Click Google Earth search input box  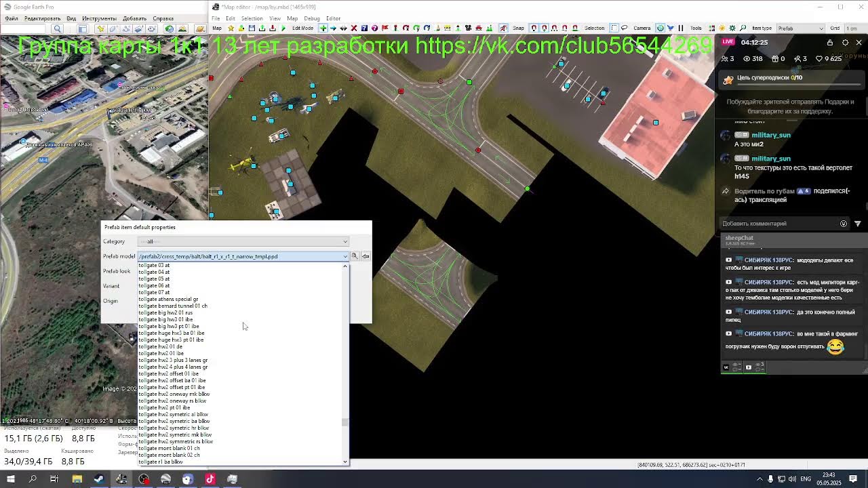(23, 28)
